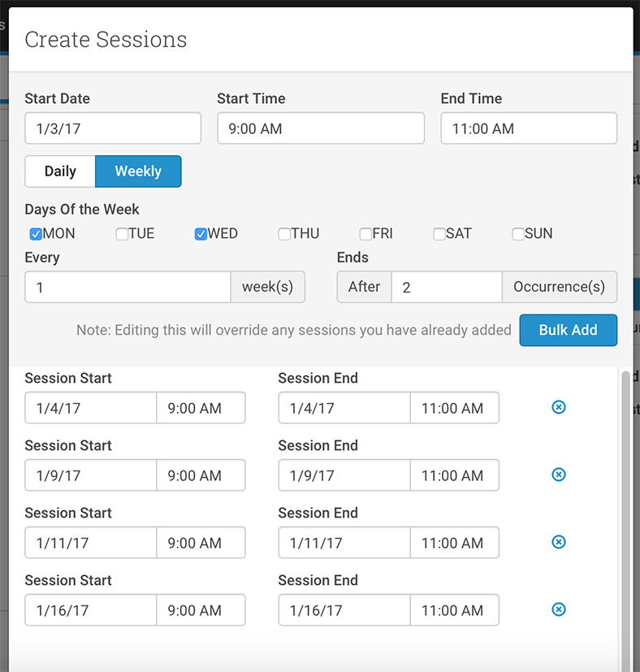Viewport: 640px width, 672px height.
Task: Check the SUN day checkbox
Action: pos(518,234)
